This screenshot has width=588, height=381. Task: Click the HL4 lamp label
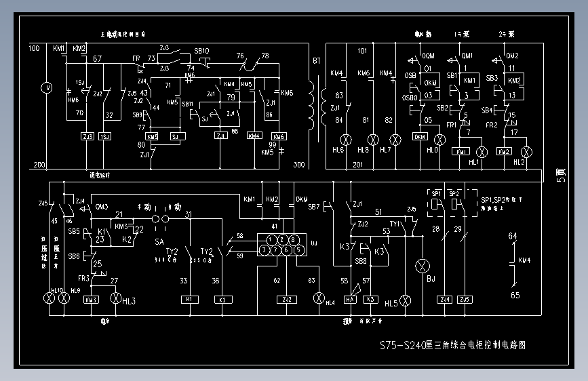(x=330, y=302)
